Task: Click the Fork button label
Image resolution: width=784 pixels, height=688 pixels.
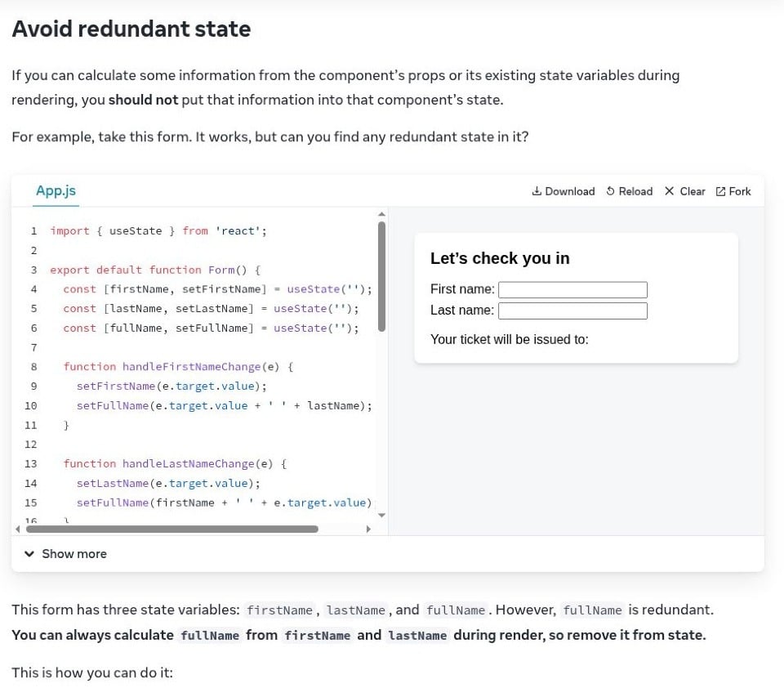Action: coord(740,191)
